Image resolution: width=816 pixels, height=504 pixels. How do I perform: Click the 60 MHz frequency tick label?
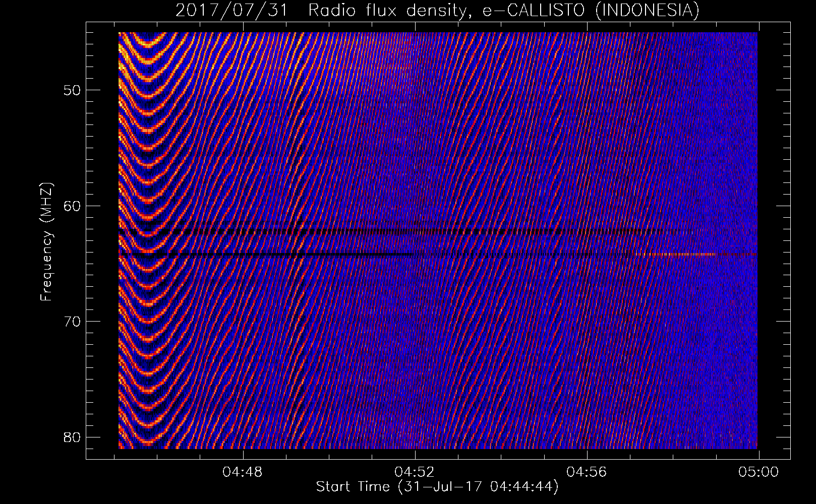73,206
